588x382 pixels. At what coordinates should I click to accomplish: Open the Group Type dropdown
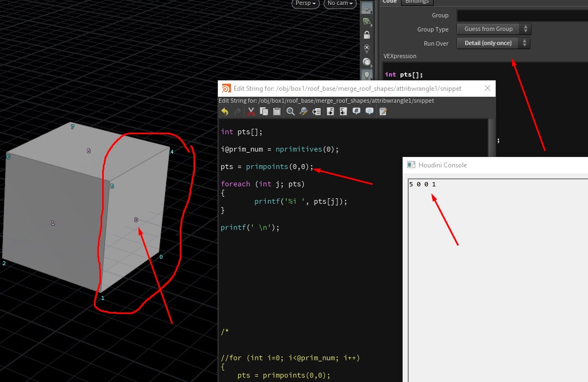point(493,29)
